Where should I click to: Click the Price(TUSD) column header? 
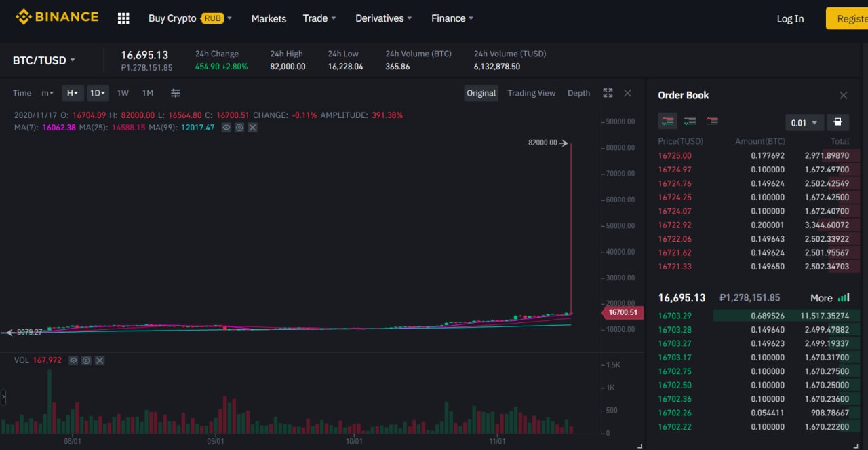pos(680,141)
